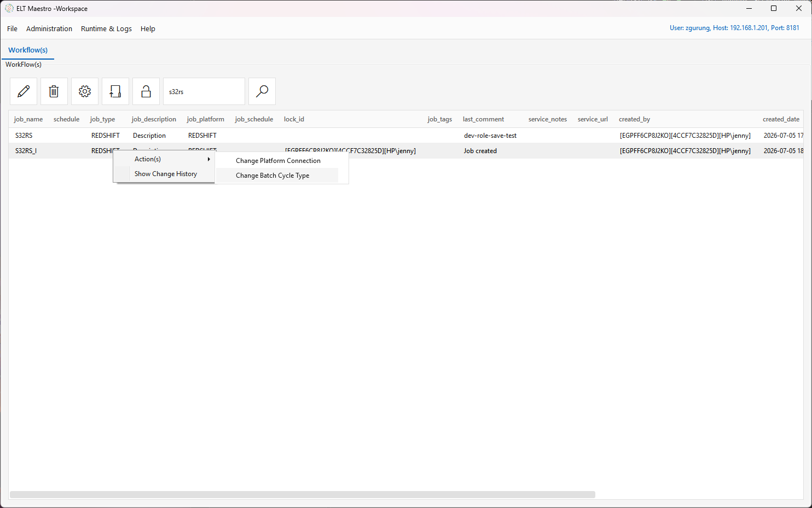
Task: Select the S32RS job name cell
Action: tap(24, 136)
